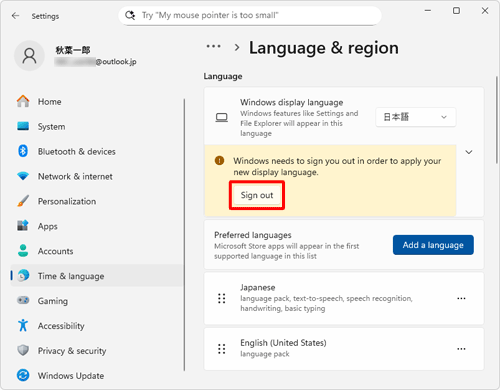Click the Time & language globe icon
This screenshot has height=390, width=500.
[23, 276]
